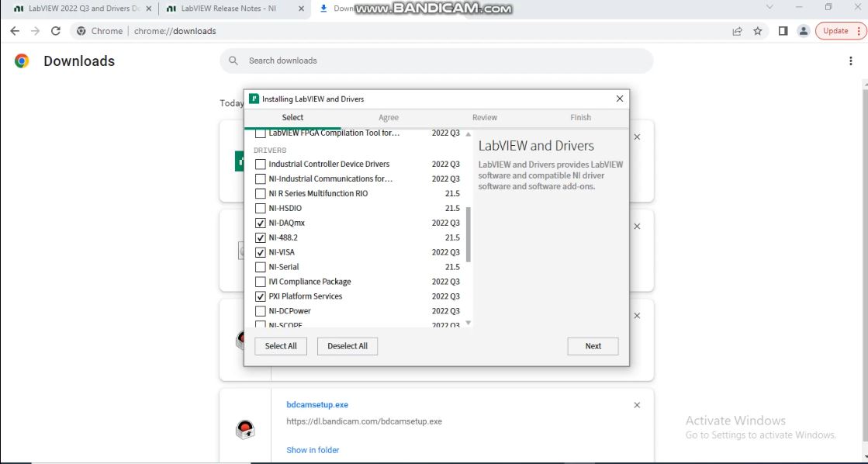Check the IVI Compliance Package option
This screenshot has height=464, width=868.
tap(261, 282)
